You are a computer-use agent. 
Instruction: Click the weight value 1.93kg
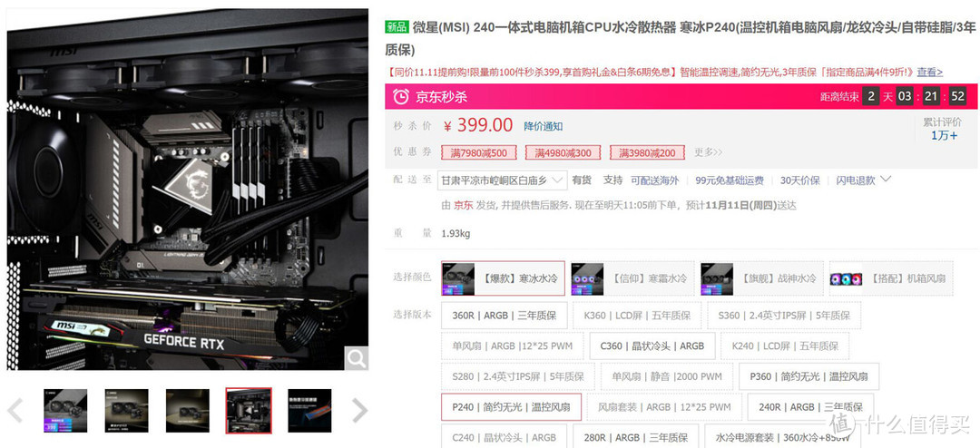tap(456, 234)
